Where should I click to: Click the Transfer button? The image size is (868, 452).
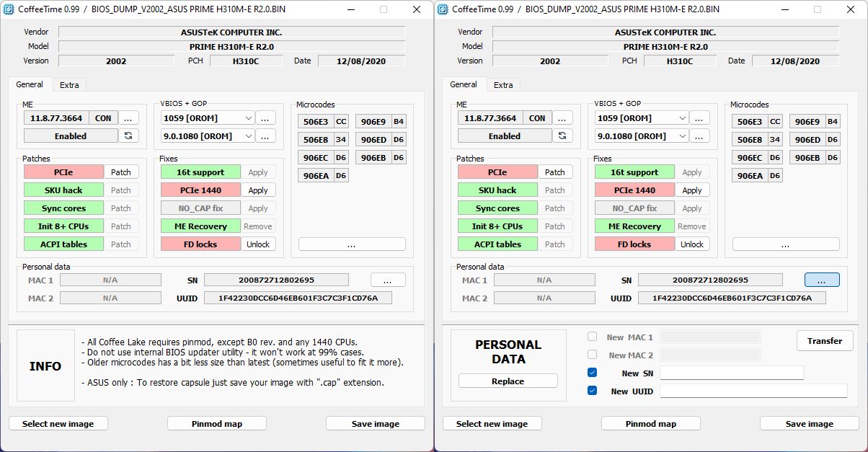coord(825,340)
